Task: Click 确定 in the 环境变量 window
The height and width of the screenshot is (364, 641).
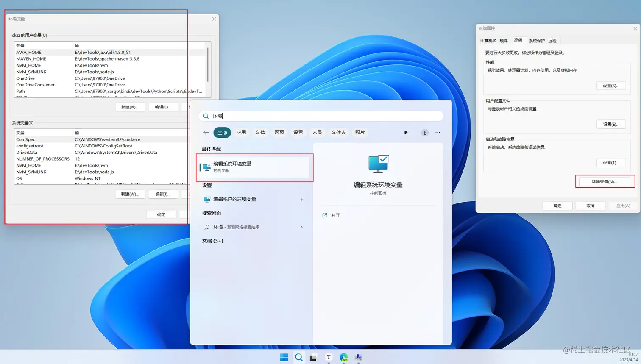Action: coord(161,214)
